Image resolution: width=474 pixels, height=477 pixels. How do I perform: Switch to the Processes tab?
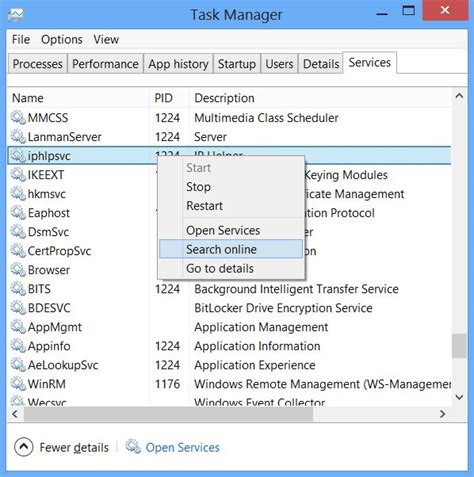click(37, 64)
